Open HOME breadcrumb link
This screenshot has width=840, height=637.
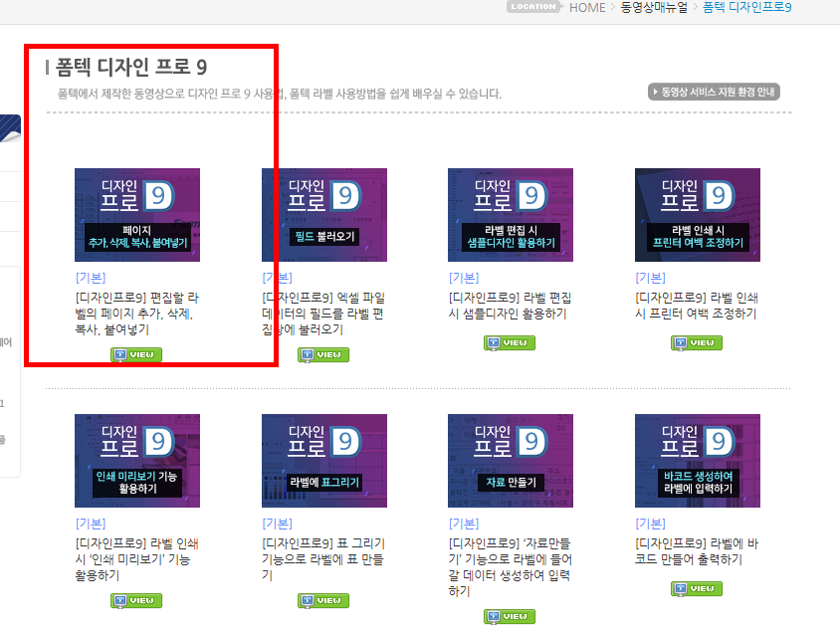pos(587,8)
